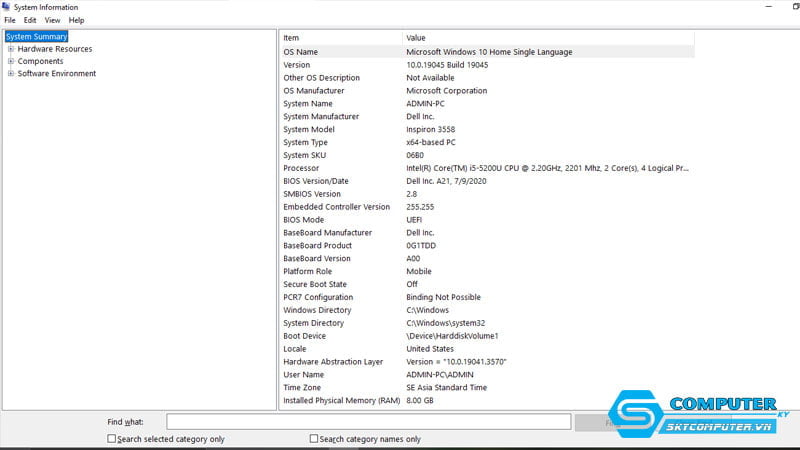Minimize the System Information window

tap(769, 7)
